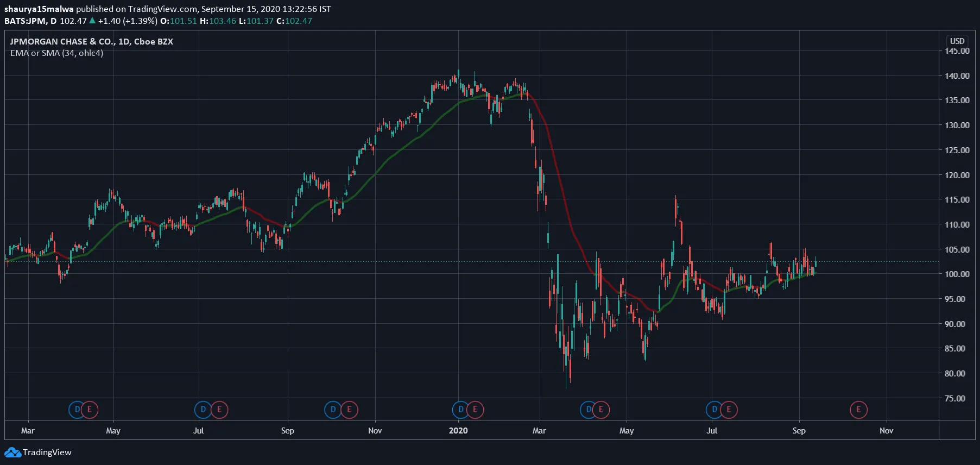This screenshot has width=980, height=465.
Task: Show the October 2019 earnings E marker
Action: click(349, 410)
